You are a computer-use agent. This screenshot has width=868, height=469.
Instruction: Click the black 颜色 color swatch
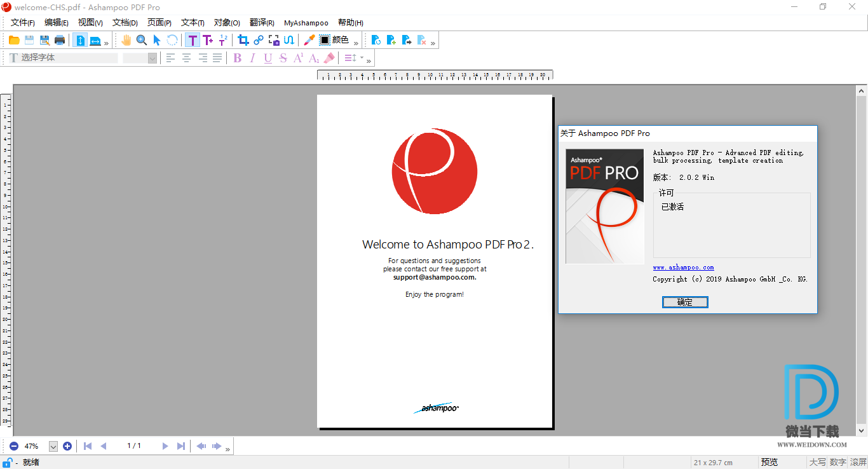click(325, 40)
